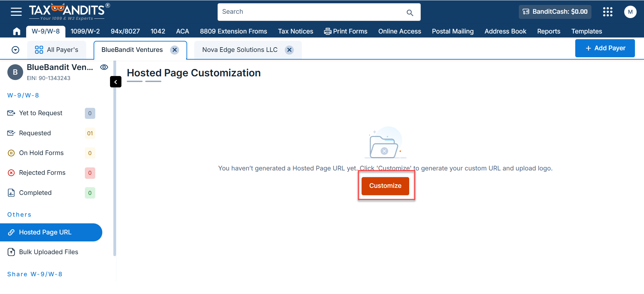Click the Share W-9/W-8 section heading
Screen dimensions: 644x294
click(x=35, y=274)
